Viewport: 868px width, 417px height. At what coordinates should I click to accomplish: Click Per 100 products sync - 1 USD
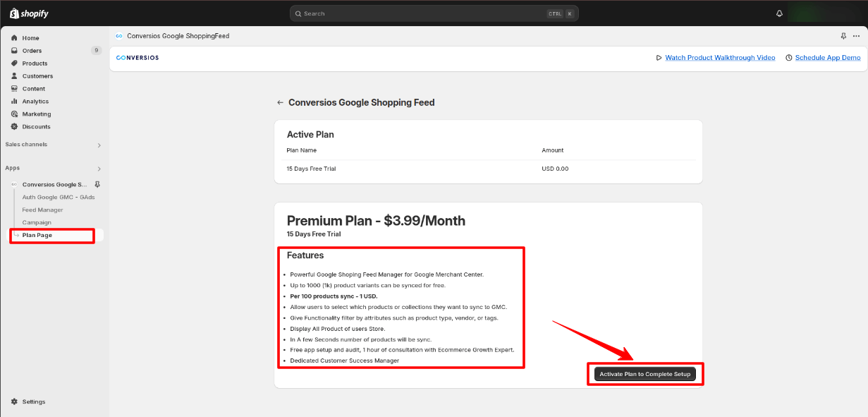(x=334, y=296)
